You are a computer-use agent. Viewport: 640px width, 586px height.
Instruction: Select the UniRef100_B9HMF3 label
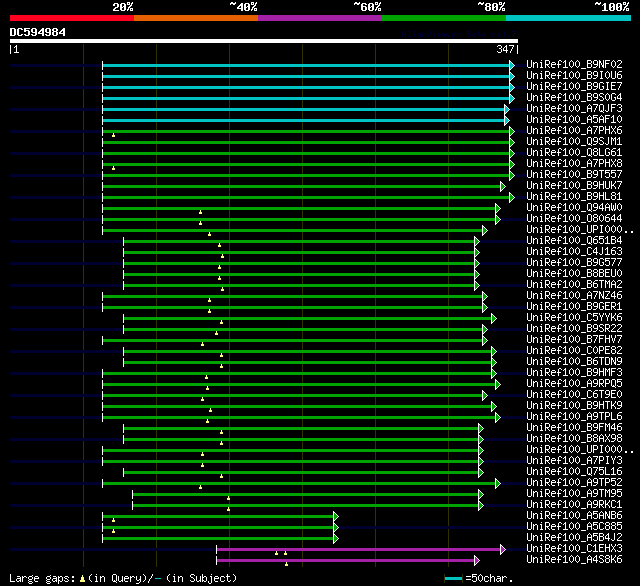click(574, 373)
